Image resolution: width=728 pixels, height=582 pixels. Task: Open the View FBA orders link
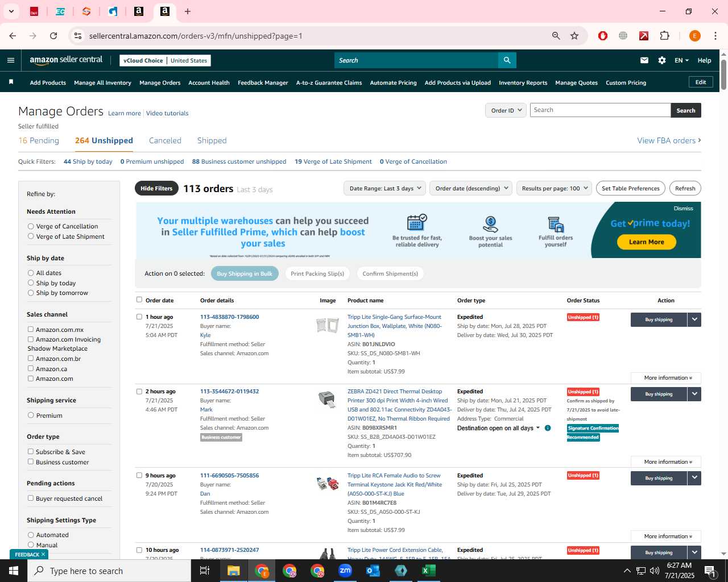click(x=669, y=140)
